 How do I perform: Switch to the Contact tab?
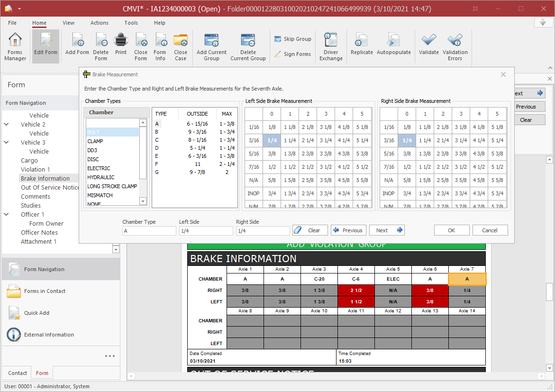tap(18, 373)
